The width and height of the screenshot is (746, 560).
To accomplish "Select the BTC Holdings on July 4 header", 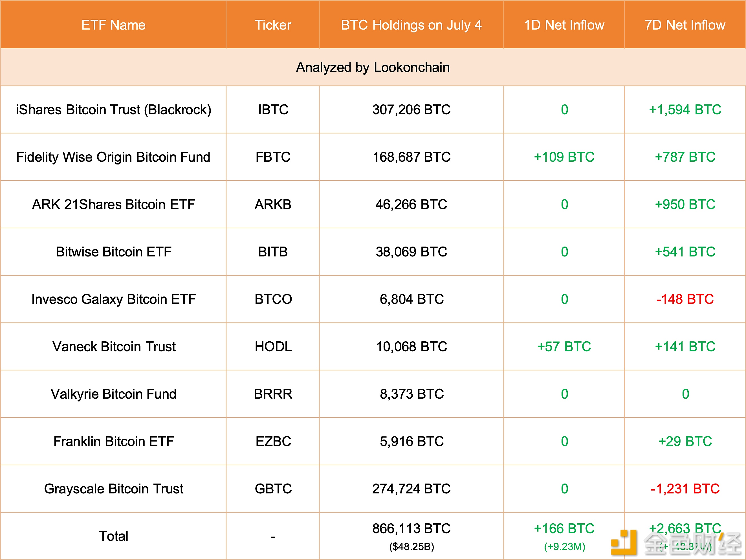I will coord(411,25).
